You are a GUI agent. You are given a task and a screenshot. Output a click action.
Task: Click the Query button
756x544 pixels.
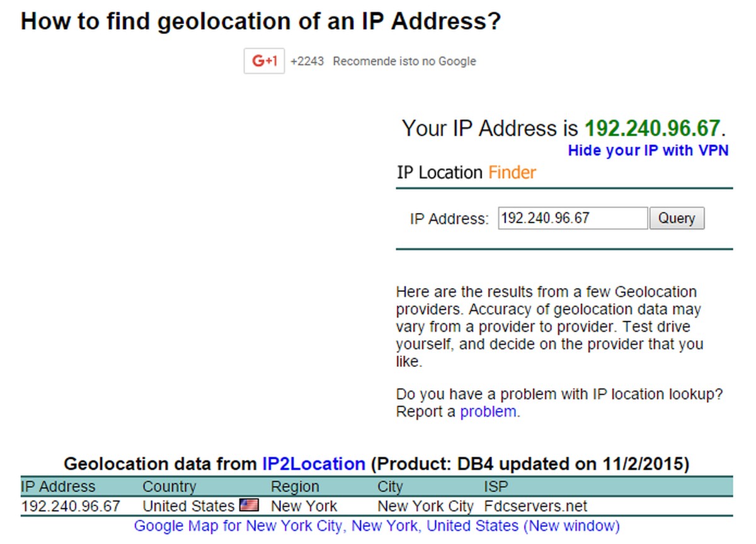[677, 217]
